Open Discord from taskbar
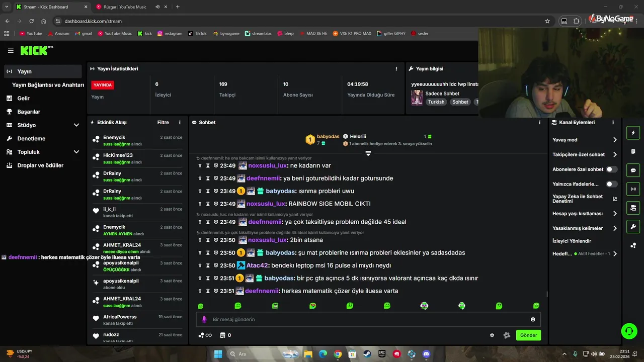This screenshot has height=362, width=644. (x=427, y=354)
